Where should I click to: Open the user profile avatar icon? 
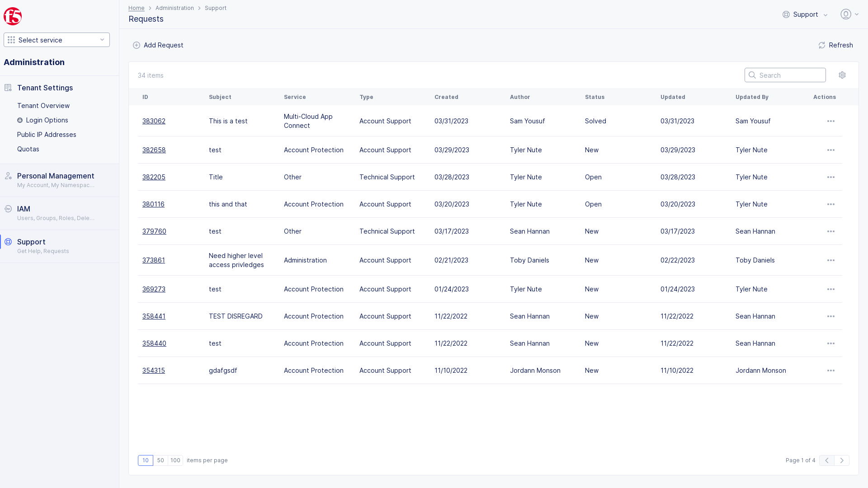[x=845, y=14]
